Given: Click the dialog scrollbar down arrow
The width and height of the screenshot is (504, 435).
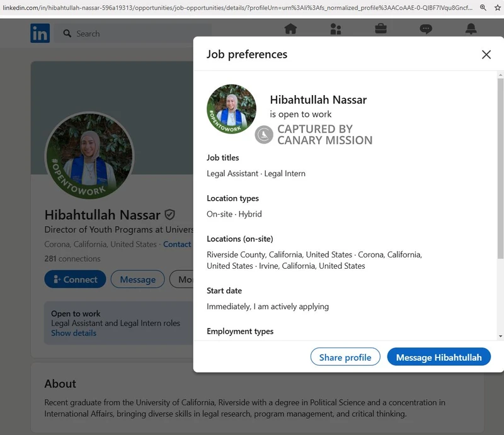Looking at the screenshot, I should click(x=500, y=336).
